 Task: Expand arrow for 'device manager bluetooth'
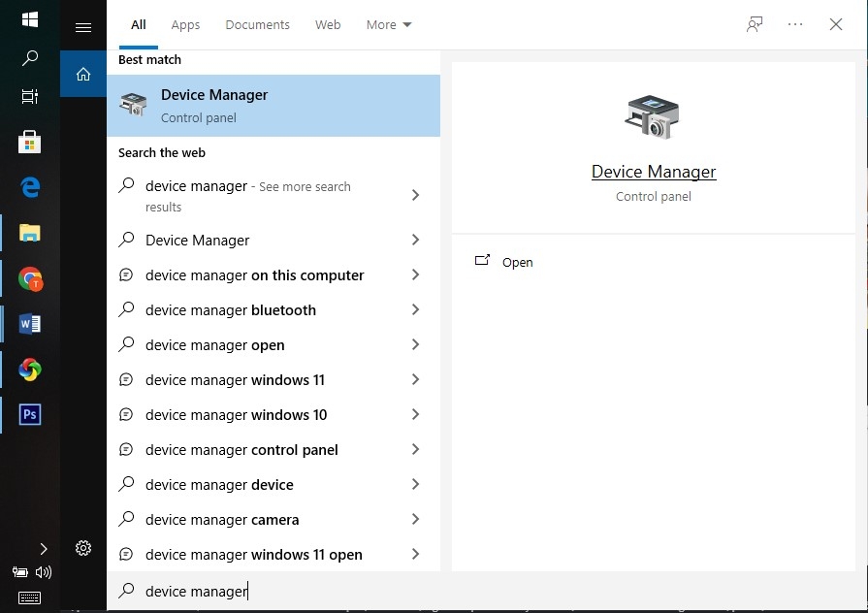click(x=416, y=309)
